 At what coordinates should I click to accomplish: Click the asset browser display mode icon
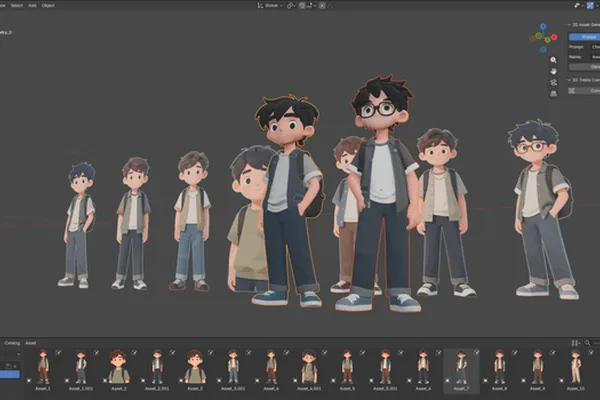(574, 343)
